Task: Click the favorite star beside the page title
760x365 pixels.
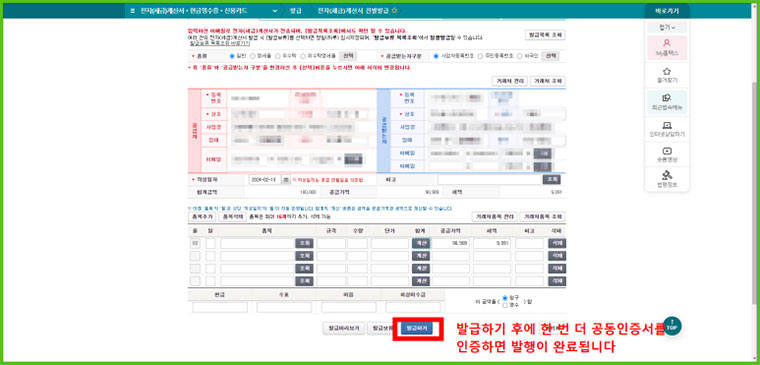Action: tap(394, 11)
